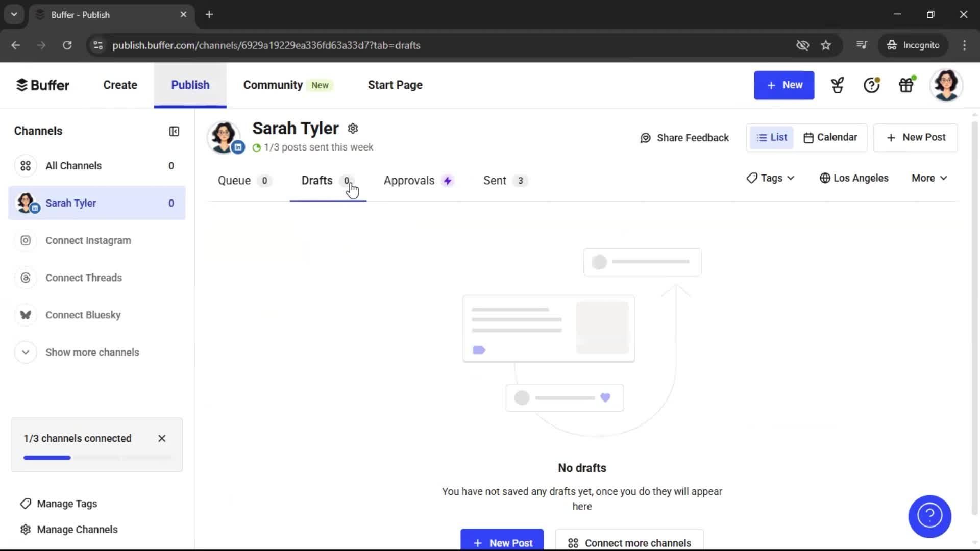Click the New Post button
The height and width of the screenshot is (551, 980).
[x=915, y=137]
